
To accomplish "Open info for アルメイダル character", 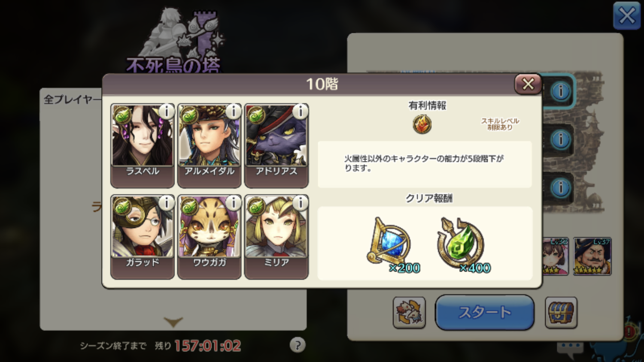I will click(233, 112).
